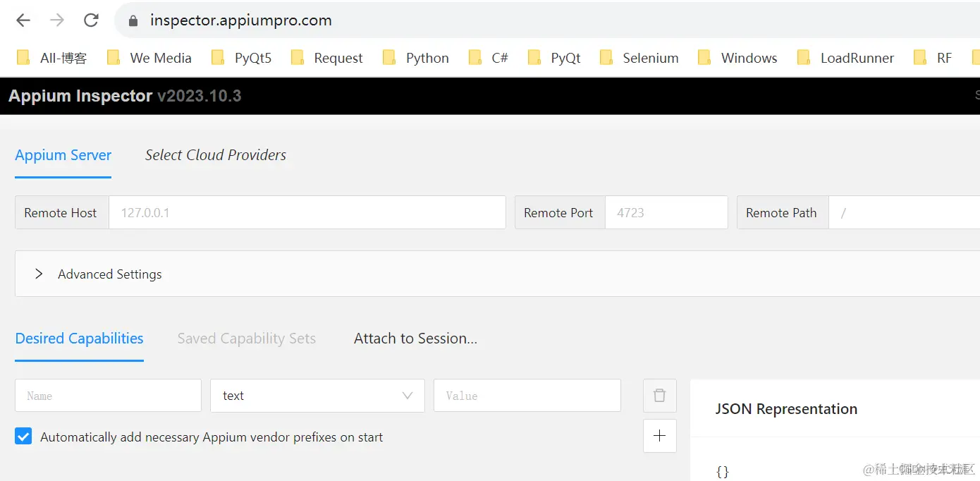
Task: Open the Python bookmark folder
Action: 415,58
